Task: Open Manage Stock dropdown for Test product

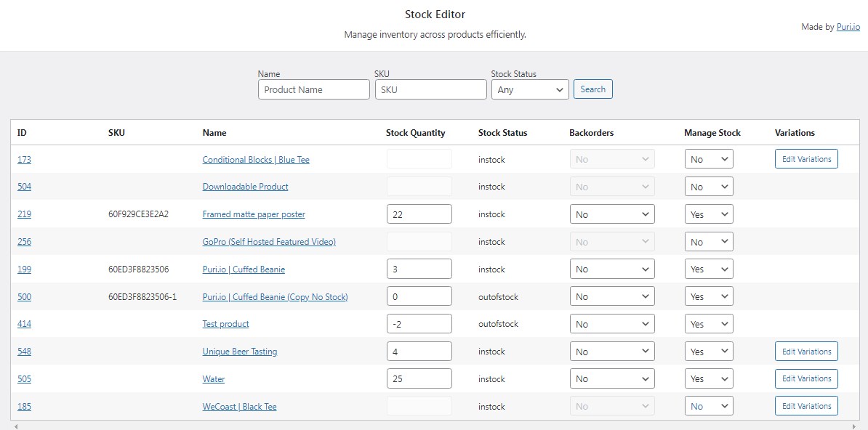Action: [x=709, y=324]
